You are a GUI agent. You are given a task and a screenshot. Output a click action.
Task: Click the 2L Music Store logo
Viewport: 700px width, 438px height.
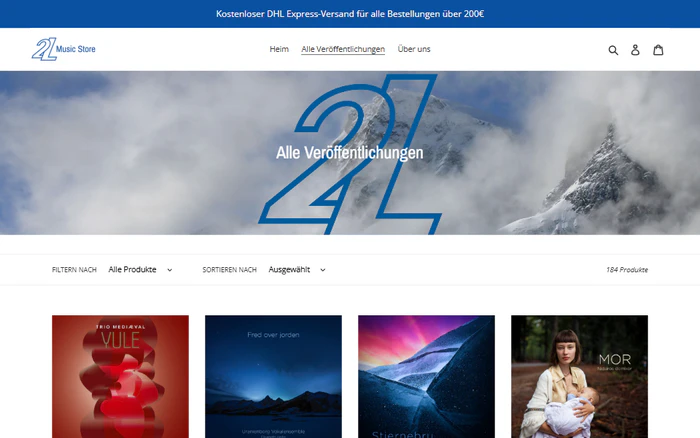point(64,49)
